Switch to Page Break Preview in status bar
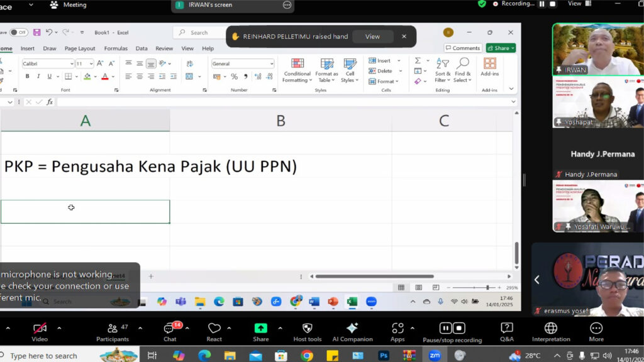644x362 pixels. point(436,287)
